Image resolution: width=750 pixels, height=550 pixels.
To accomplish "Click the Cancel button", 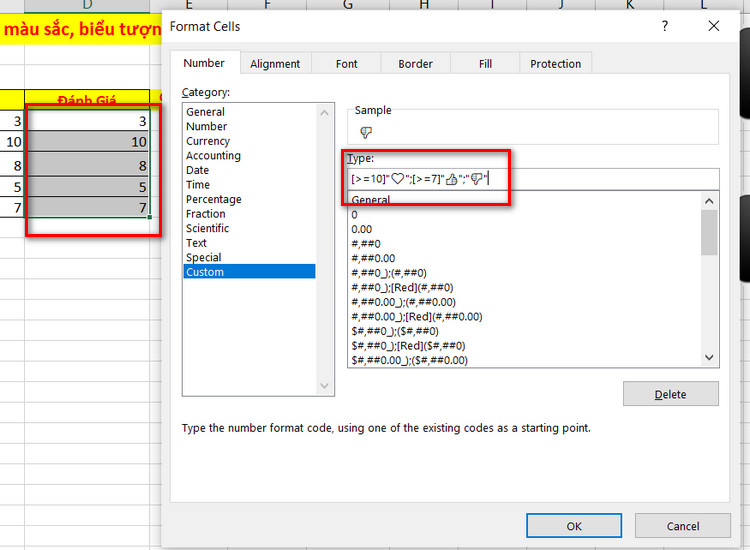I will (683, 526).
